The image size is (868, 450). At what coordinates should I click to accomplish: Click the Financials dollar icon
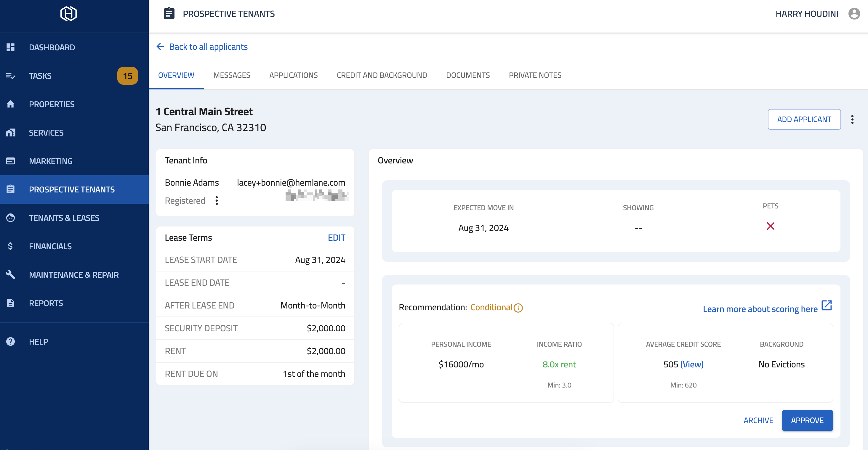10,246
